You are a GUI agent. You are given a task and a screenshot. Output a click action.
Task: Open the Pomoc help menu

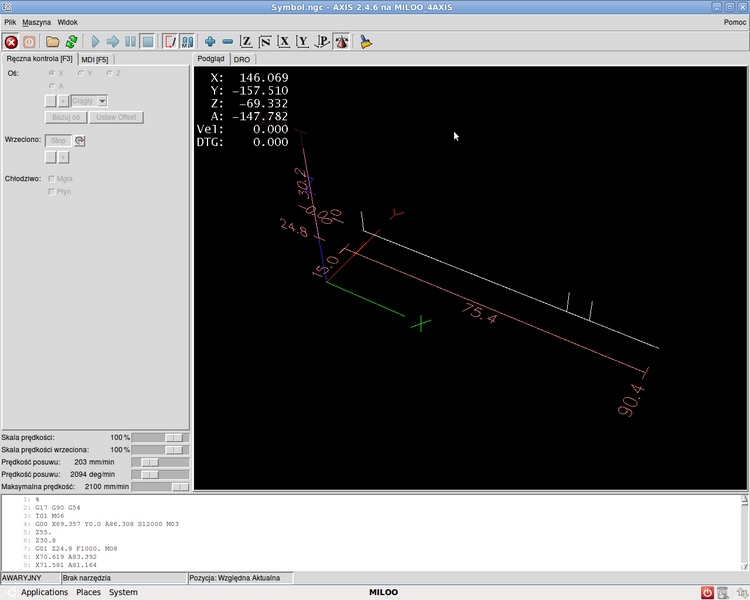point(735,22)
